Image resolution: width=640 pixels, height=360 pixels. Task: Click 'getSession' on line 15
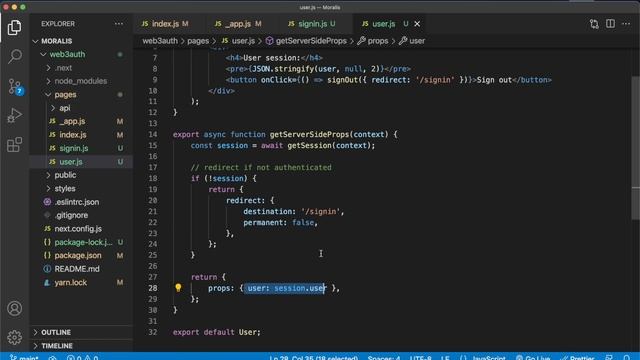point(309,146)
